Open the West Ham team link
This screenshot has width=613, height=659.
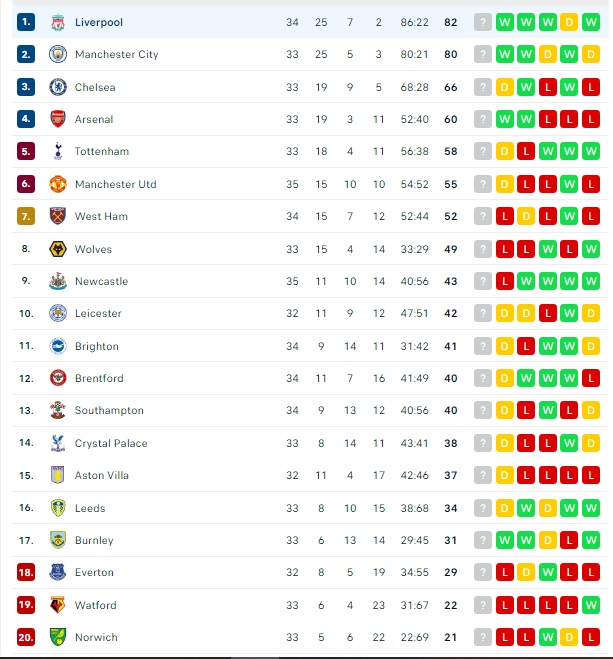(101, 216)
